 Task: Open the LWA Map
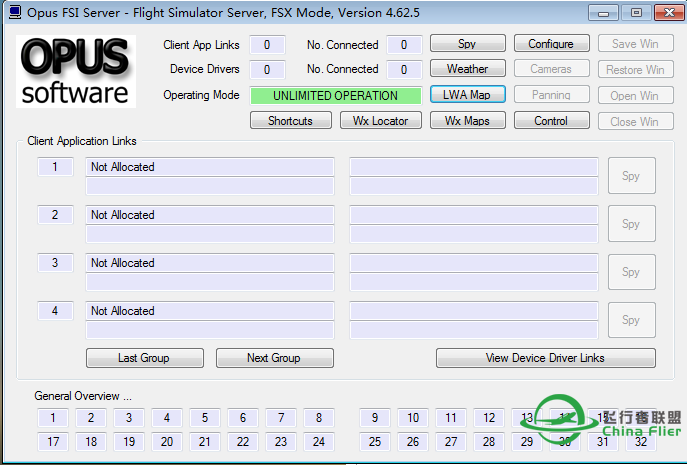pos(467,95)
